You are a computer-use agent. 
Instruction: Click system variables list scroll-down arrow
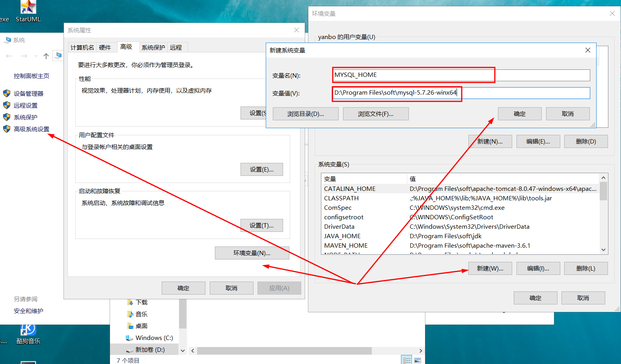point(603,250)
